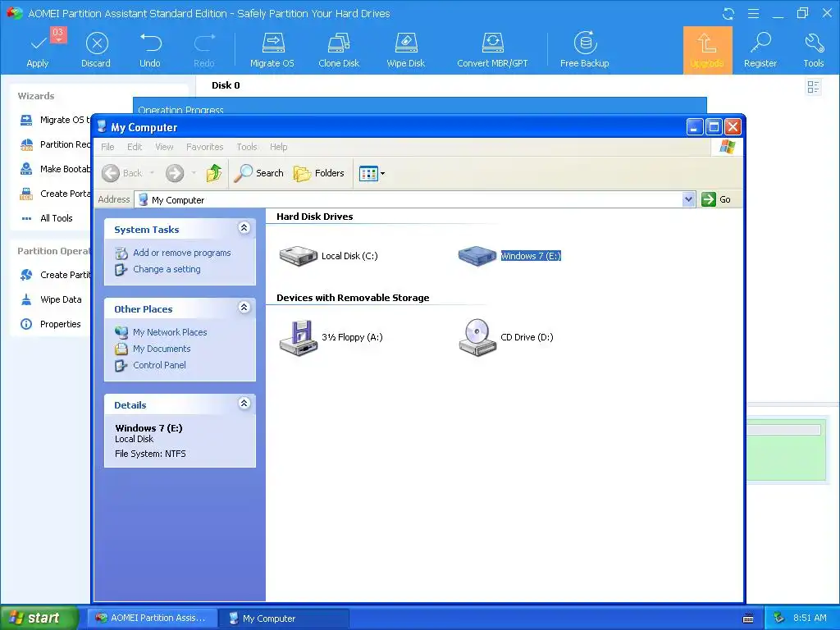Viewport: 840px width, 630px height.
Task: Click the Forward arrow in Explorer toolbar
Action: pos(175,173)
